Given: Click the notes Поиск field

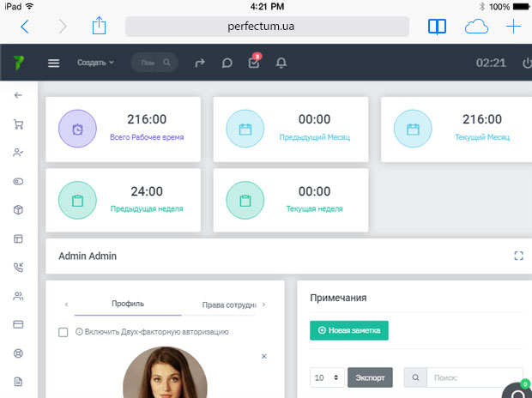Looking at the screenshot, I should pyautogui.click(x=475, y=377).
